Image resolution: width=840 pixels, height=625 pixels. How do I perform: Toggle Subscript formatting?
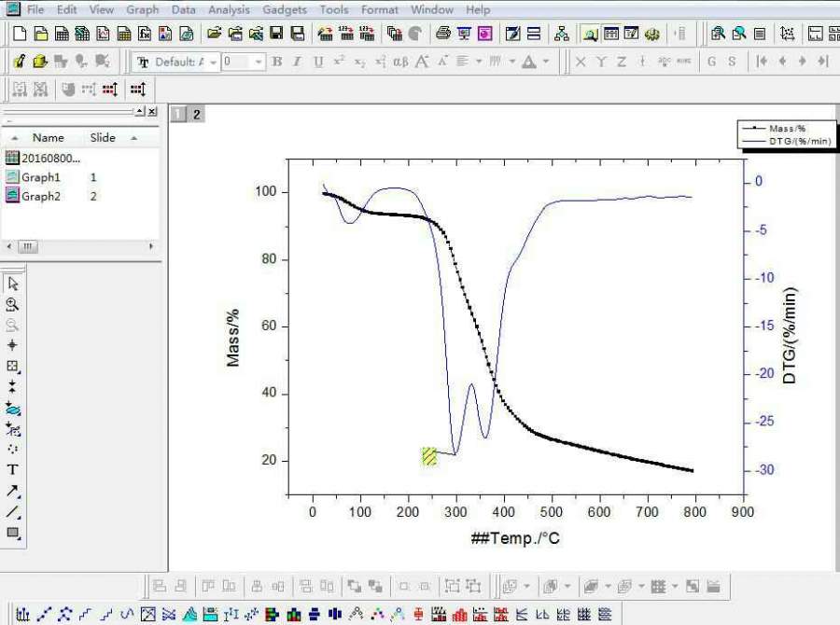(359, 62)
